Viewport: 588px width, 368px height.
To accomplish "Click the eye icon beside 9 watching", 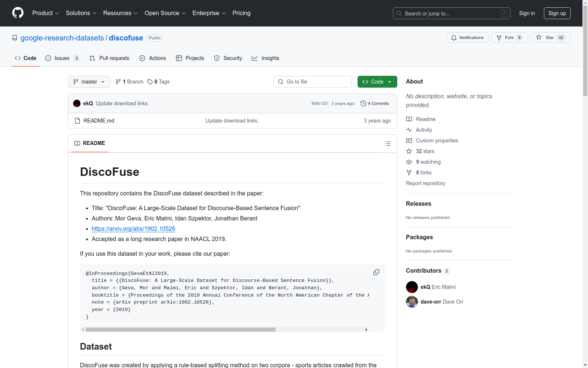I will 409,162.
